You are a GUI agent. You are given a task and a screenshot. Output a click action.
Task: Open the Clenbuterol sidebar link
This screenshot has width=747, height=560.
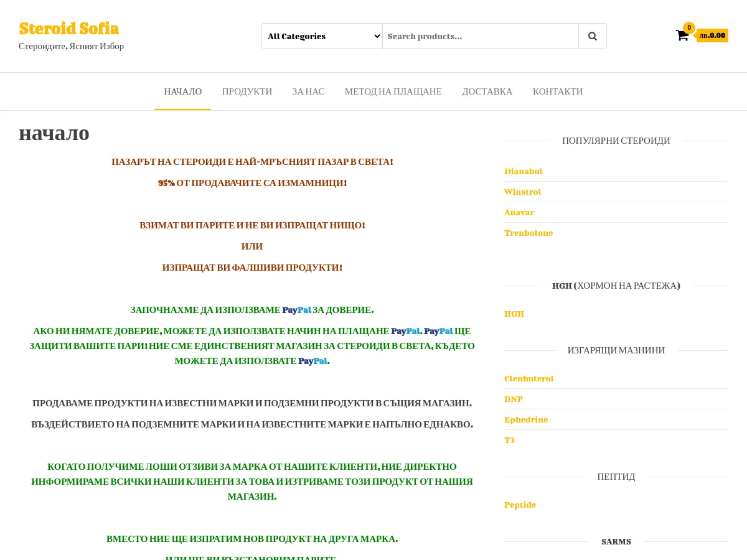point(529,378)
